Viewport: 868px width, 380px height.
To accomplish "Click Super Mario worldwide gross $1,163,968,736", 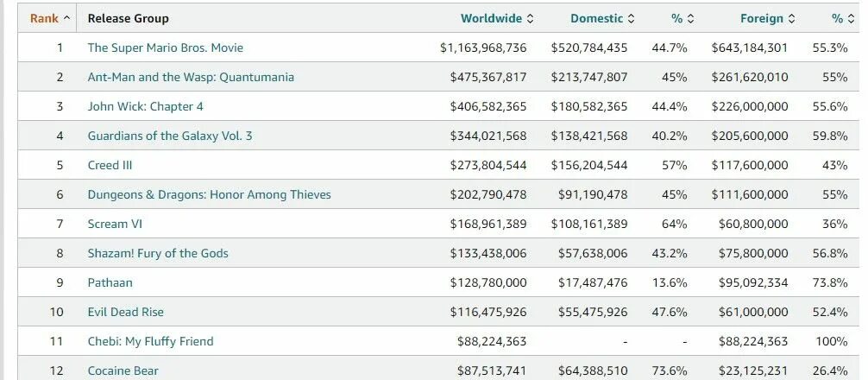I will pos(483,47).
